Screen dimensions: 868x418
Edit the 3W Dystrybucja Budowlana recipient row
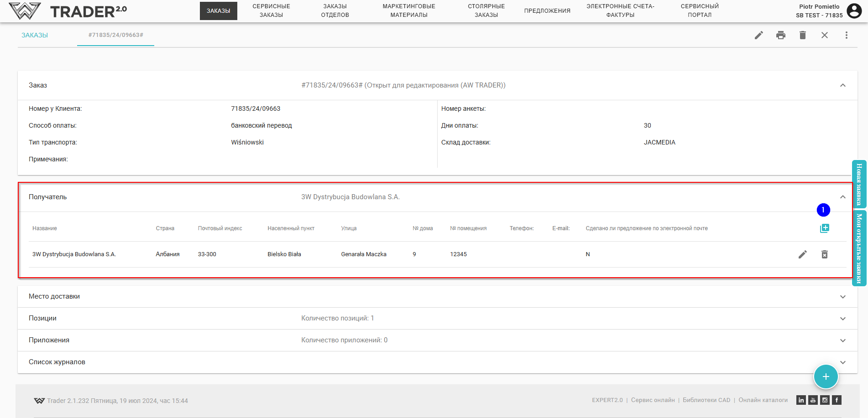click(x=802, y=254)
